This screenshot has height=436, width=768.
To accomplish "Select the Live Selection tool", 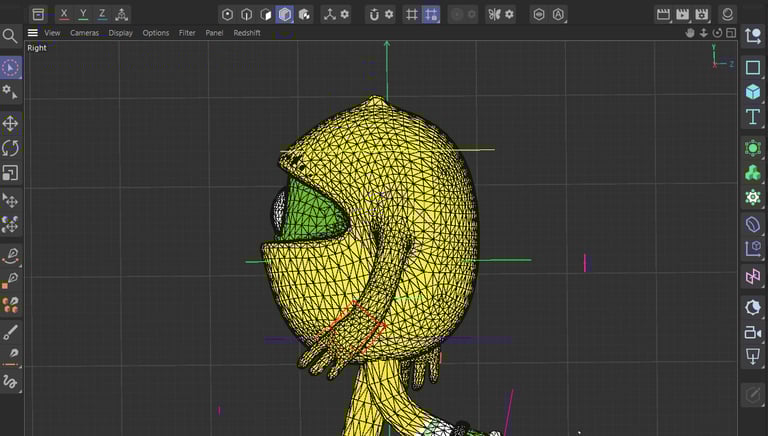I will pyautogui.click(x=10, y=68).
